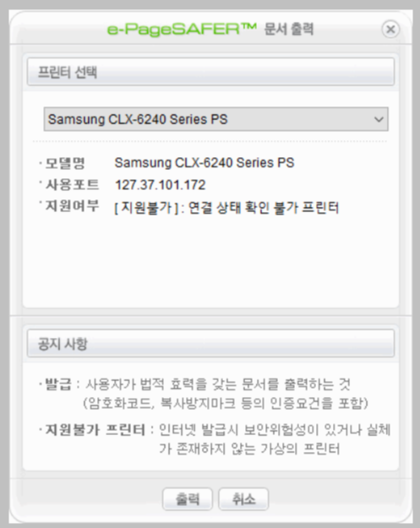This screenshot has height=528, width=420.
Task: Click the 출력 print button
Action: pyautogui.click(x=188, y=498)
